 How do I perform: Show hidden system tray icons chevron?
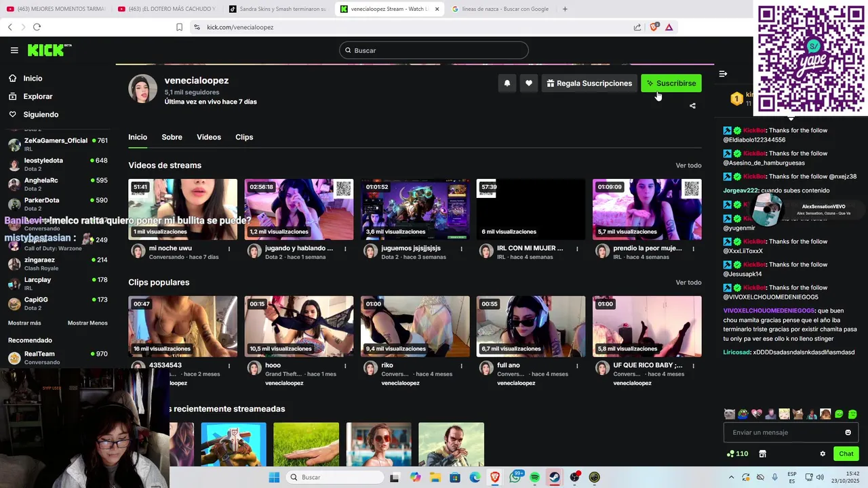[x=731, y=477]
